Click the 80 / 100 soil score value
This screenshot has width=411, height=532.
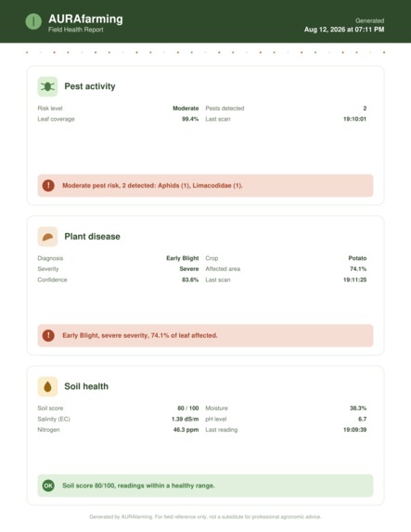click(188, 409)
